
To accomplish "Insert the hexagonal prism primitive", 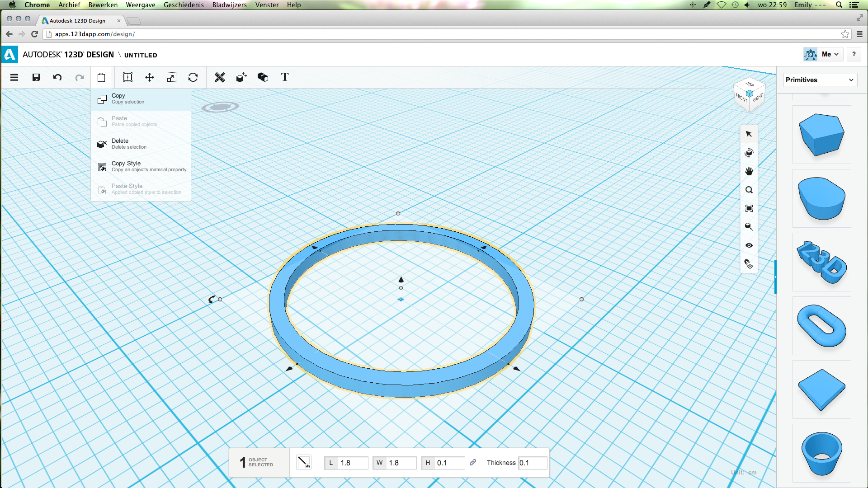I will point(821,135).
